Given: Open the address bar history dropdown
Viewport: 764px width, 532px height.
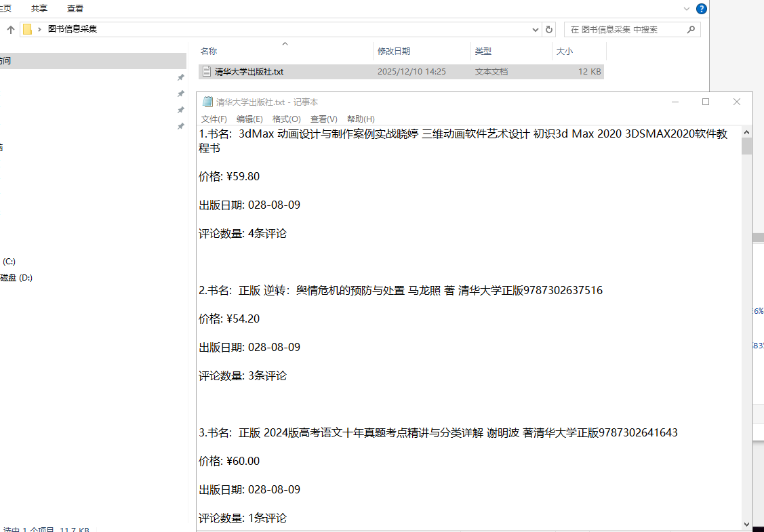Looking at the screenshot, I should [x=536, y=29].
